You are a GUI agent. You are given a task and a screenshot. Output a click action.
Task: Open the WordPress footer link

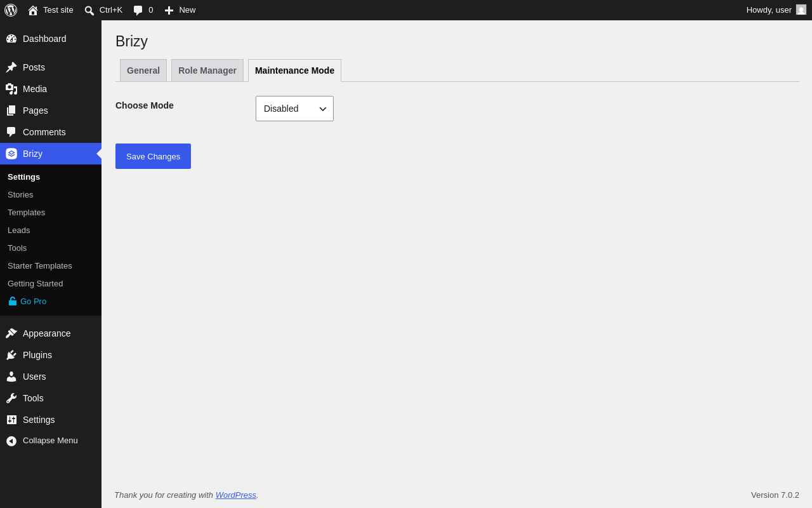(x=236, y=495)
